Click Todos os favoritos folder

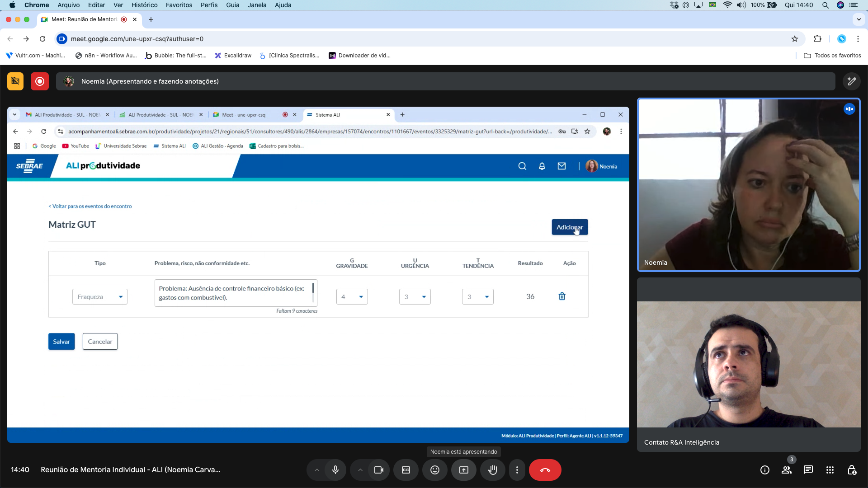pyautogui.click(x=833, y=56)
